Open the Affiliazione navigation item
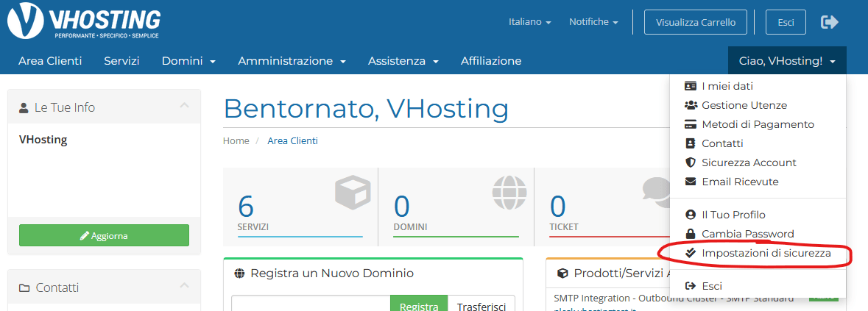Viewport: 868px width, 311px height. (491, 61)
